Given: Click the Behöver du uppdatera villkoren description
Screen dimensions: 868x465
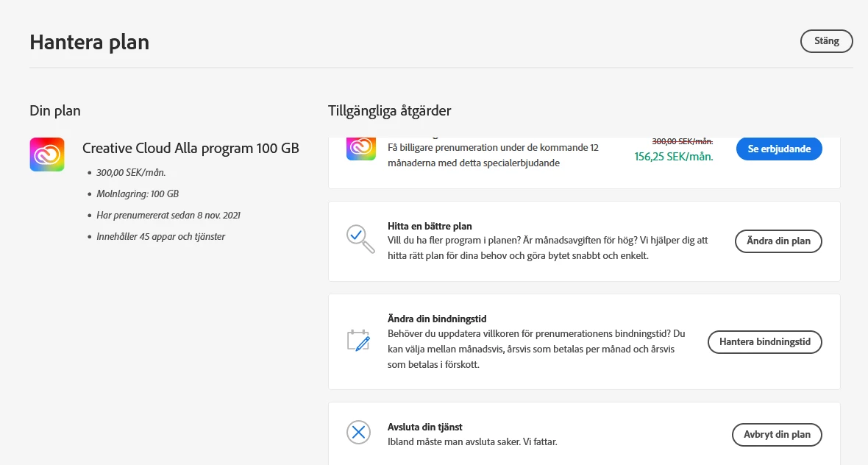Looking at the screenshot, I should tap(536, 349).
